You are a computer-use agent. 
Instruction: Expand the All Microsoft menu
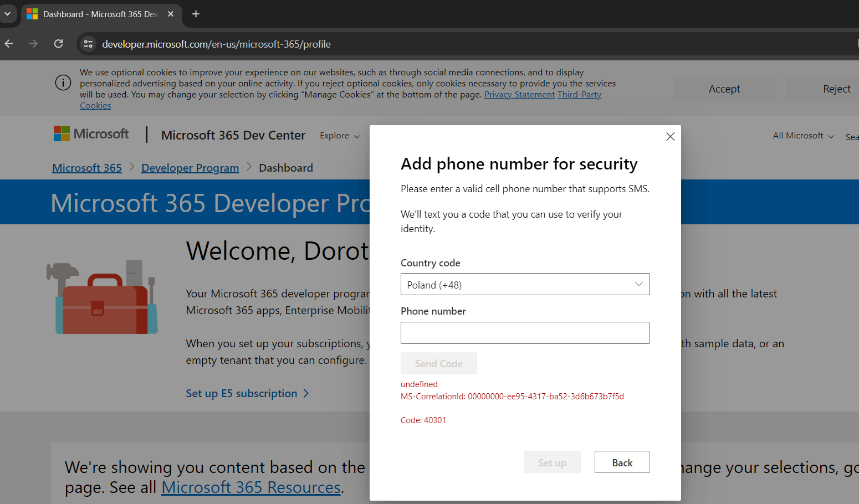pos(803,136)
